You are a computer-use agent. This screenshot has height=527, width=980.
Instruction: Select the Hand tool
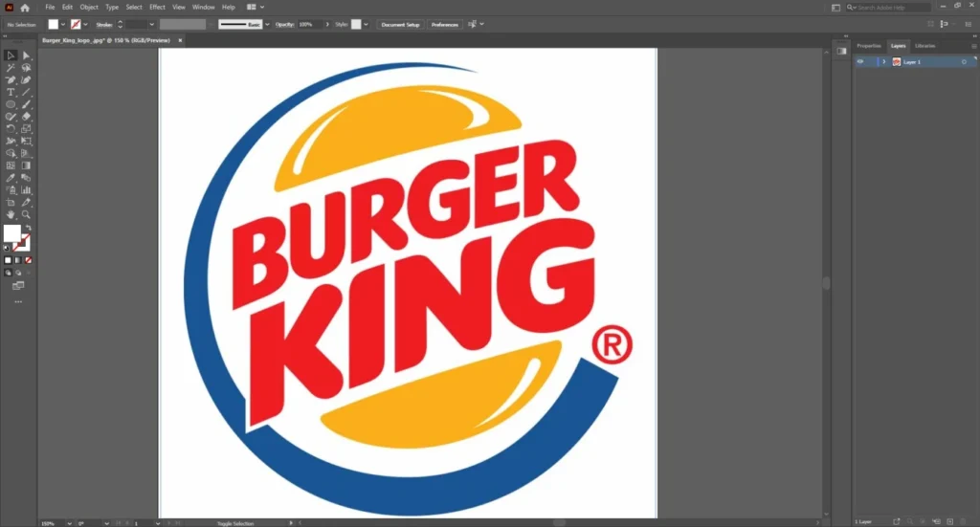coord(11,214)
